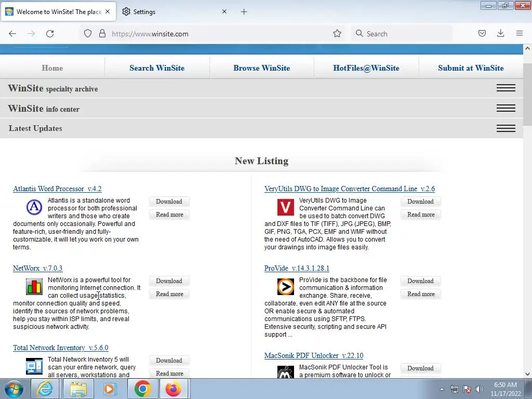Viewport: 532px width, 399px height.
Task: Download MacSonik PDF Unlocker
Action: (420, 368)
